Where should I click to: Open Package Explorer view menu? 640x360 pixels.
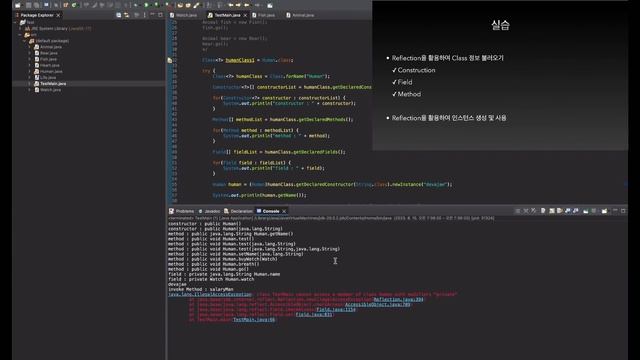tap(145, 15)
